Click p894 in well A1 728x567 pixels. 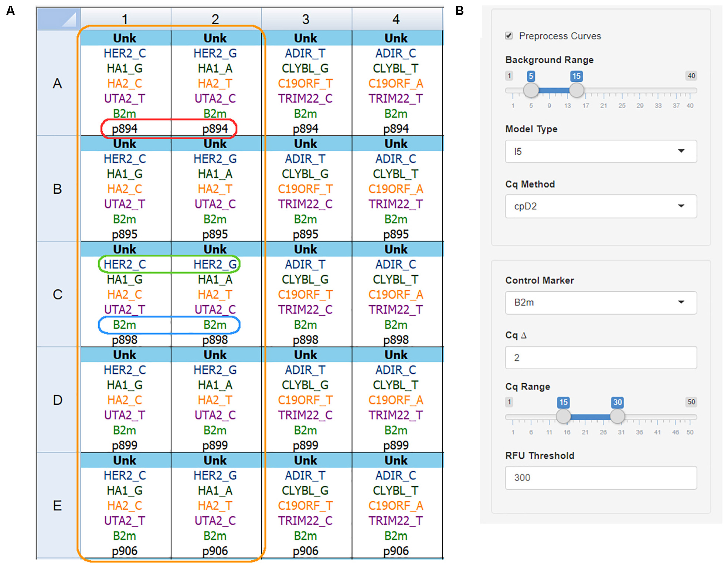tap(125, 129)
